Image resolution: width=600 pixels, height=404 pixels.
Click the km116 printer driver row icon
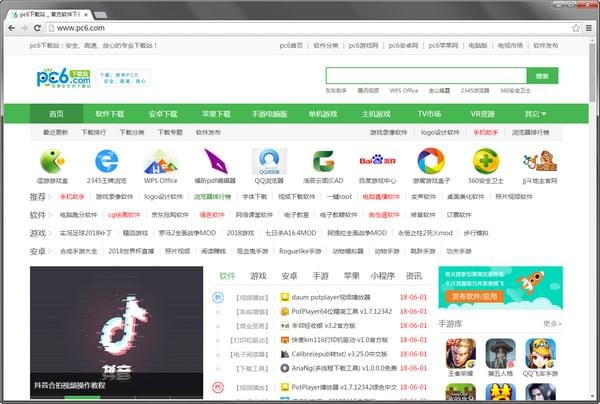point(284,340)
